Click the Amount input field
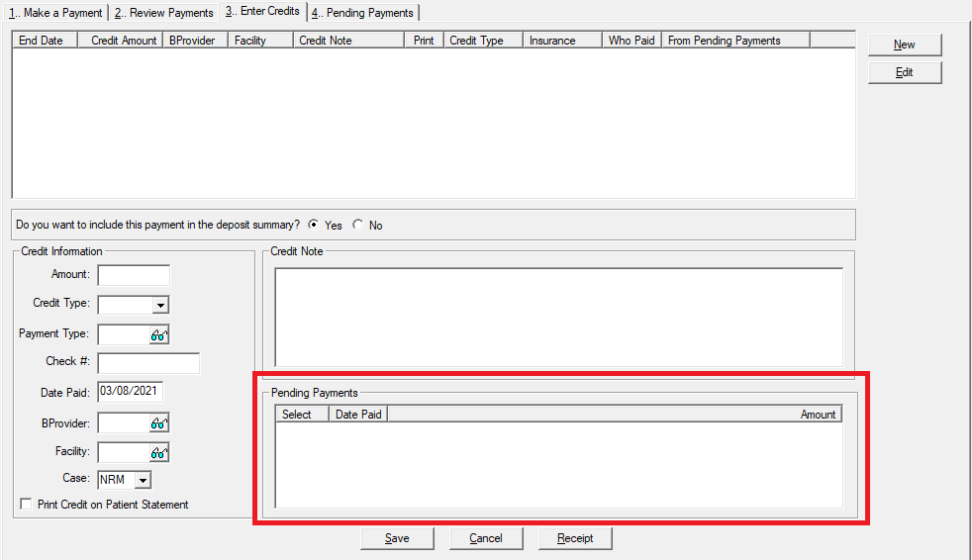The image size is (972, 560). click(x=134, y=275)
